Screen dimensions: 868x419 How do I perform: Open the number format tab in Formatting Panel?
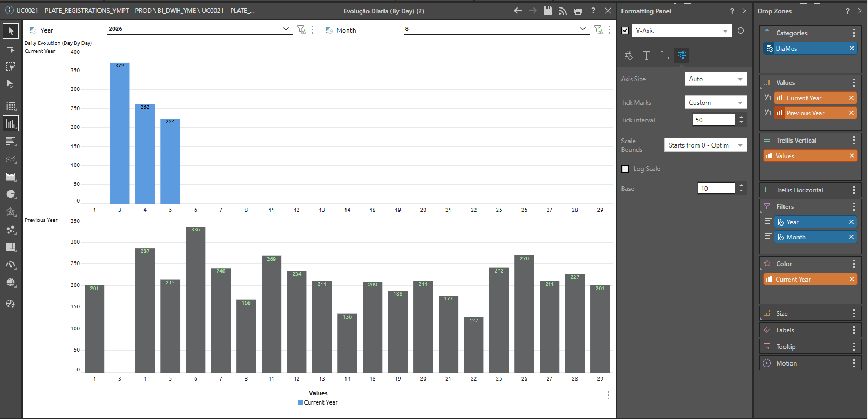(629, 56)
